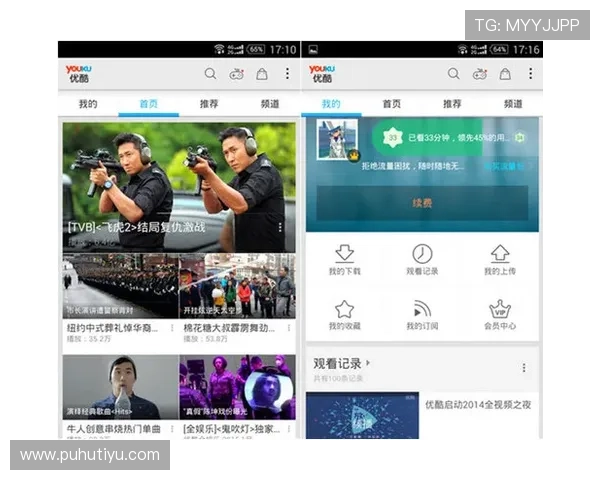Open options menu on 飞虎2 banner
600x480 pixels.
tap(280, 227)
